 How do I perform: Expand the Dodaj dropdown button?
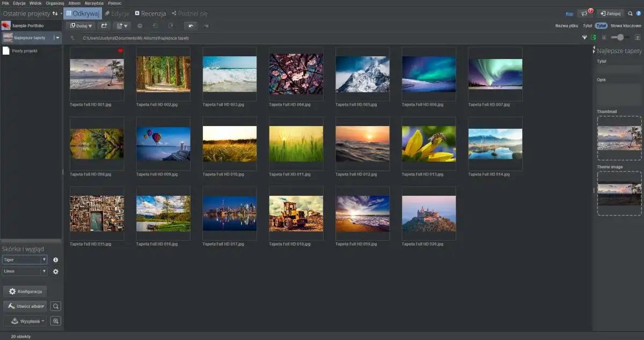[81, 26]
